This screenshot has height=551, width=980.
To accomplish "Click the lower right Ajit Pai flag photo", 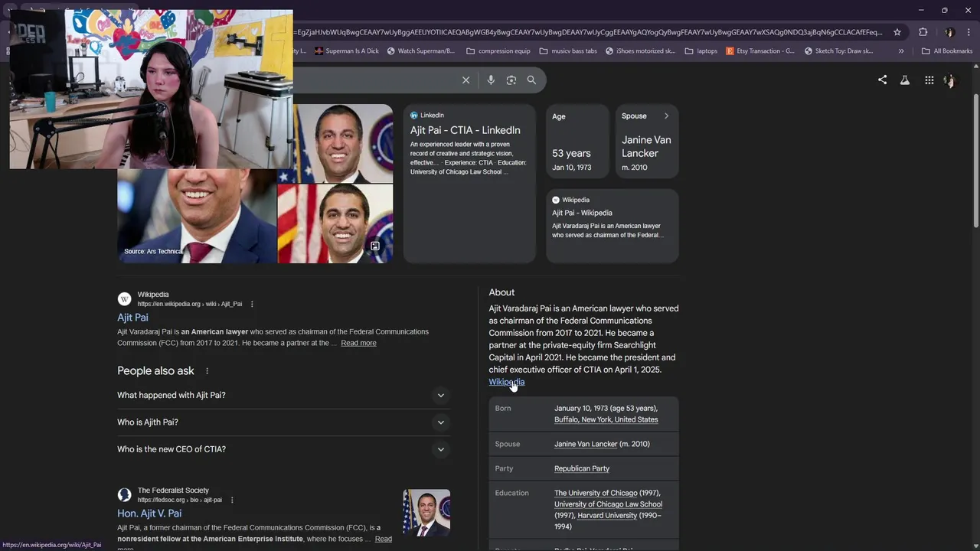I will pos(335,223).
